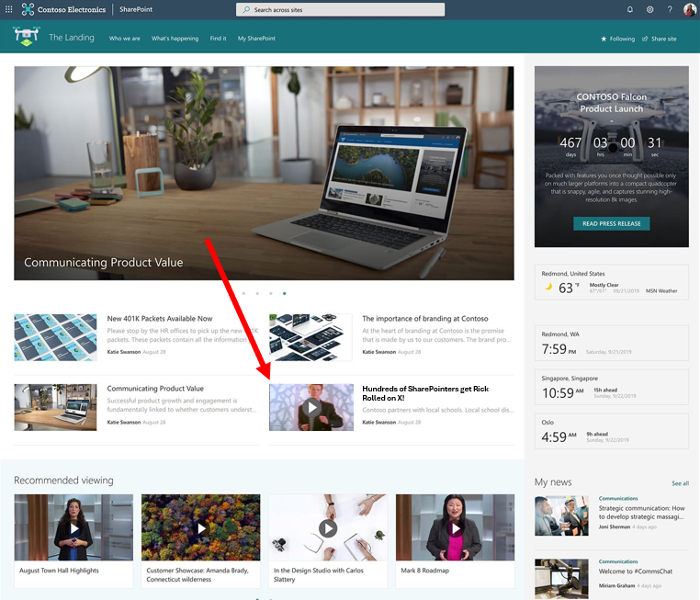This screenshot has width=700, height=600.
Task: Click the Singapore world clock
Action: [x=612, y=387]
